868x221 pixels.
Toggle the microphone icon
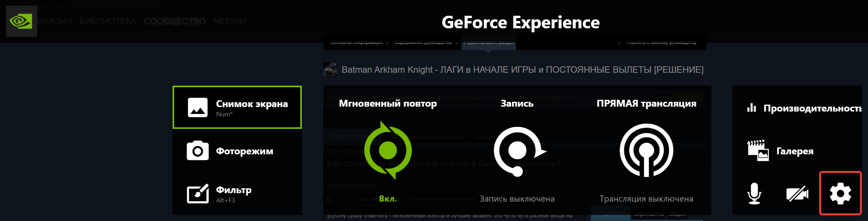[x=754, y=194]
